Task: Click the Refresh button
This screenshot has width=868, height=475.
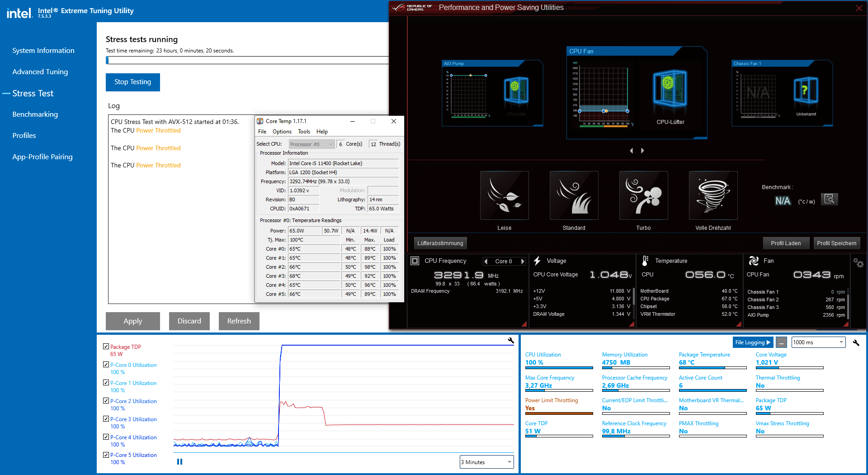Action: (x=239, y=321)
